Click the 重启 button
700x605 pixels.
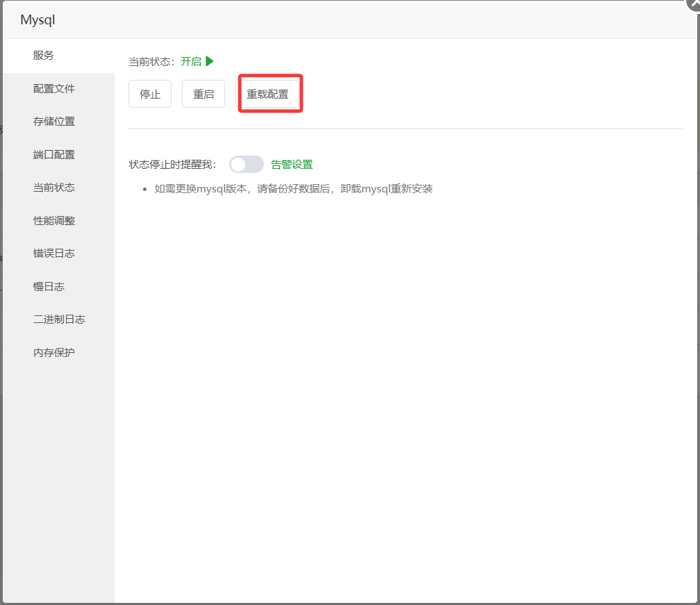click(203, 94)
